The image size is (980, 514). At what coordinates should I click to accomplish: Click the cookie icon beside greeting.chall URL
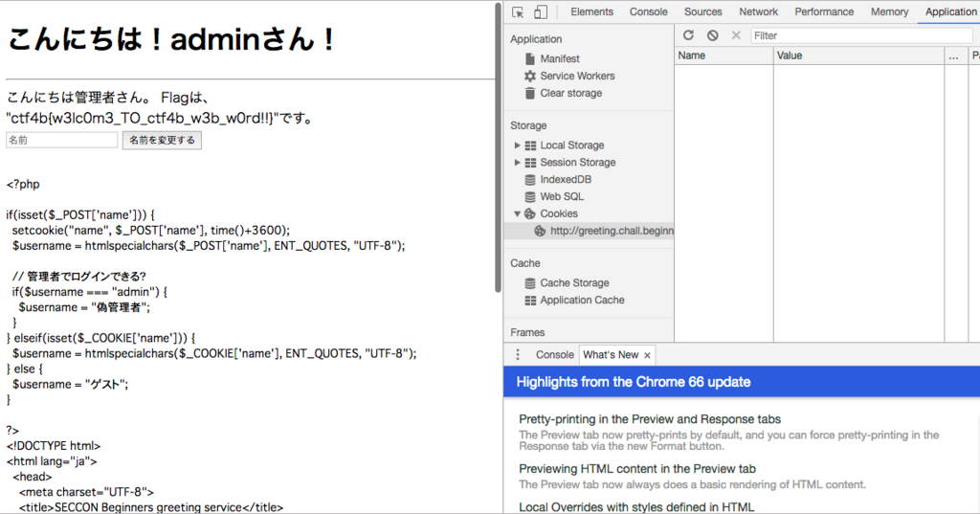coord(540,231)
